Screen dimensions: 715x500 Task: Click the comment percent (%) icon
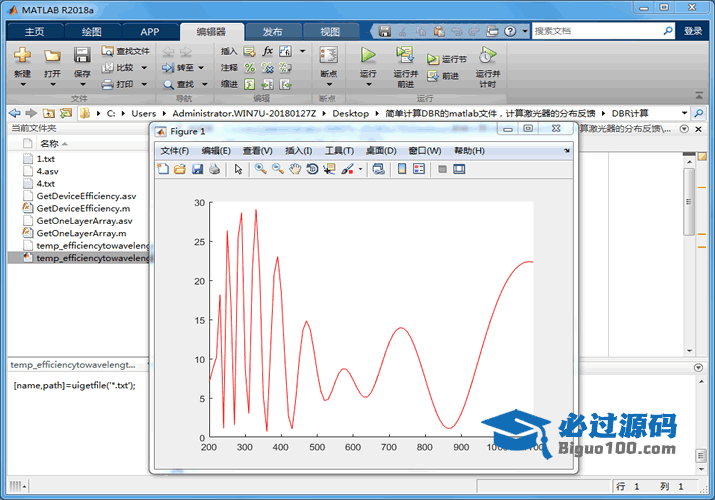[249, 68]
